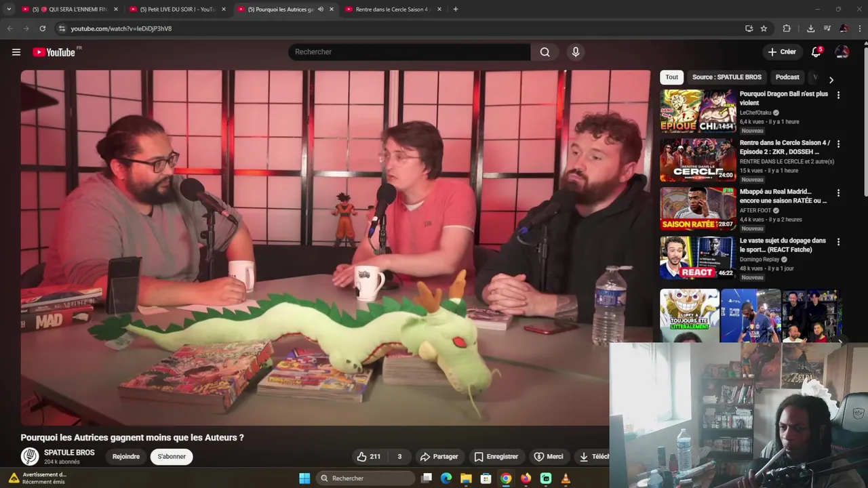The width and height of the screenshot is (868, 488).
Task: Open the Rentre dans le Cercle thumbnail
Action: (698, 159)
